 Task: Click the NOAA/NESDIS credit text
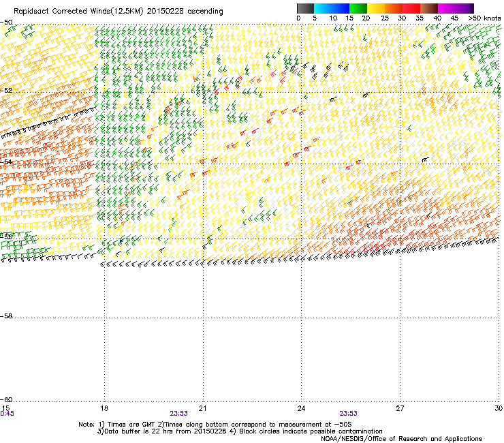(x=401, y=439)
